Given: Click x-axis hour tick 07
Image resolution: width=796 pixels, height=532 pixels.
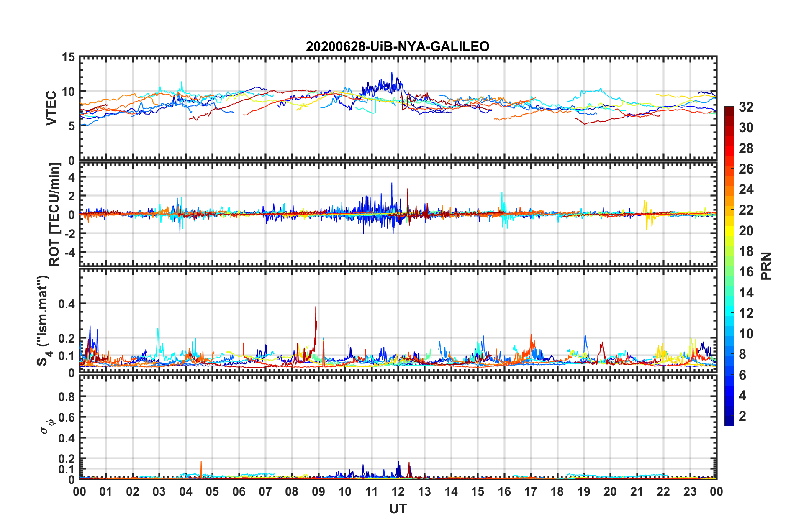Looking at the screenshot, I should pyautogui.click(x=265, y=491).
